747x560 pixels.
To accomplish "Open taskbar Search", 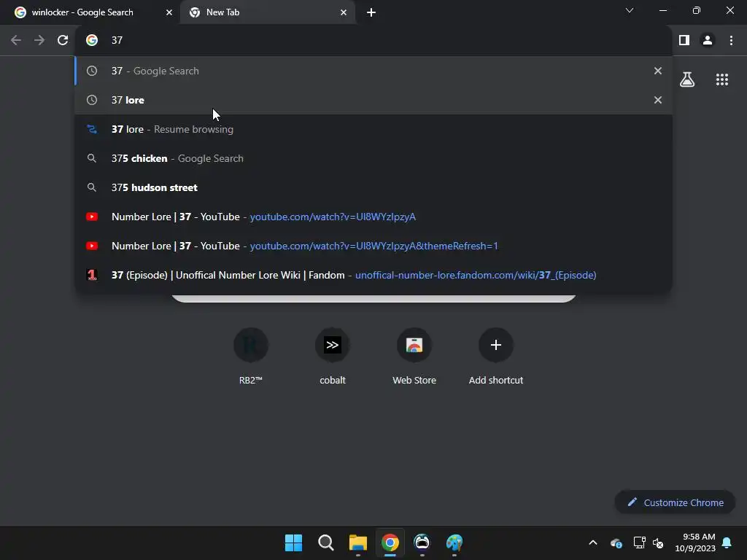I will pos(326,542).
